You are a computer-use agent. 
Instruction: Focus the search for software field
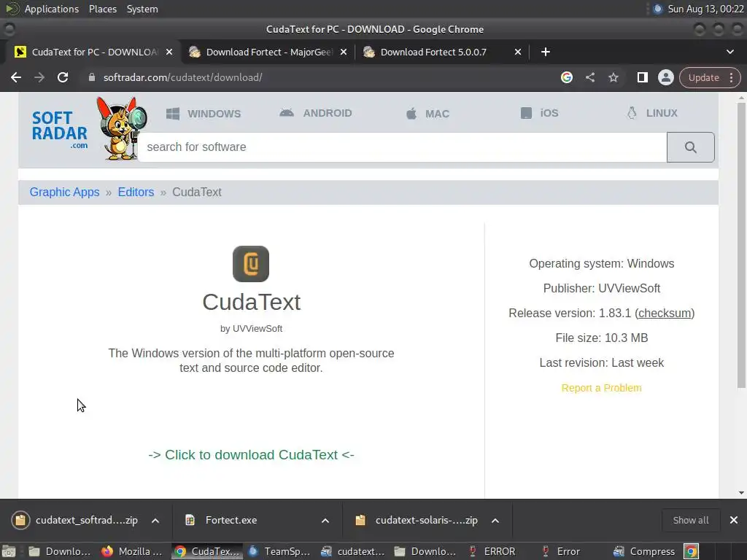pyautogui.click(x=403, y=147)
